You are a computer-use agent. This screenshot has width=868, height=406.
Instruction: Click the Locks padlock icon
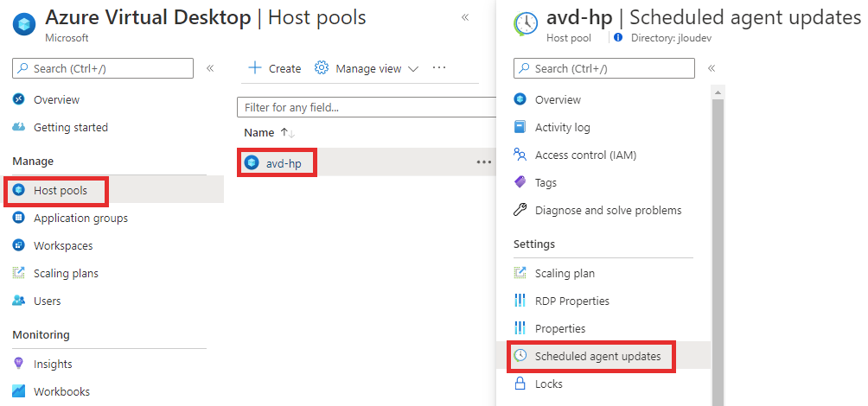click(x=520, y=384)
